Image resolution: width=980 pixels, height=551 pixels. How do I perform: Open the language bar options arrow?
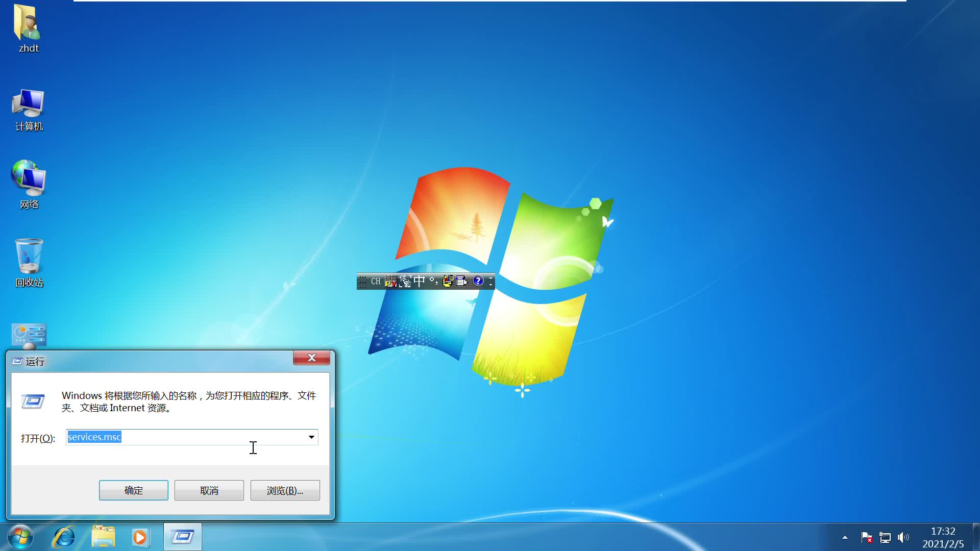click(x=491, y=285)
